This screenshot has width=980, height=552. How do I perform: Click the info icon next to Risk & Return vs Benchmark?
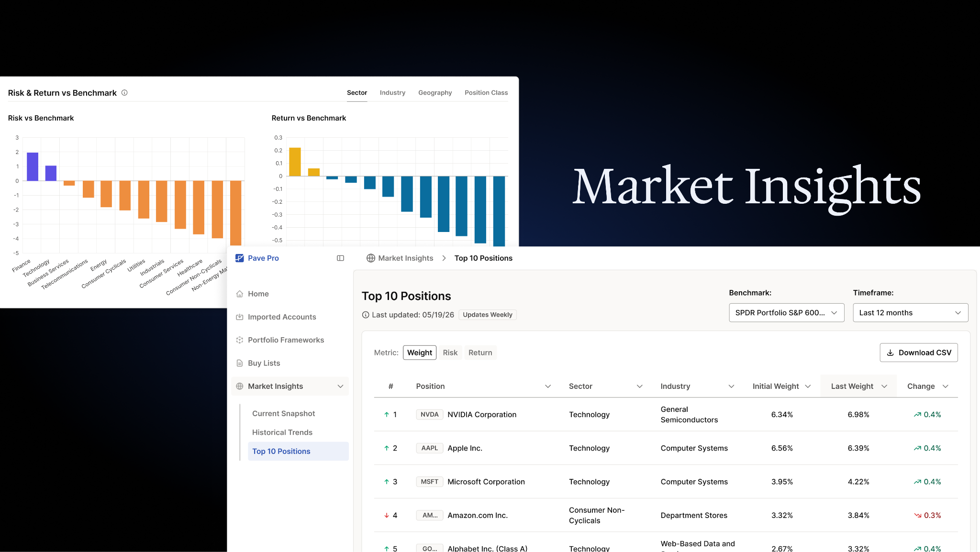pos(124,93)
